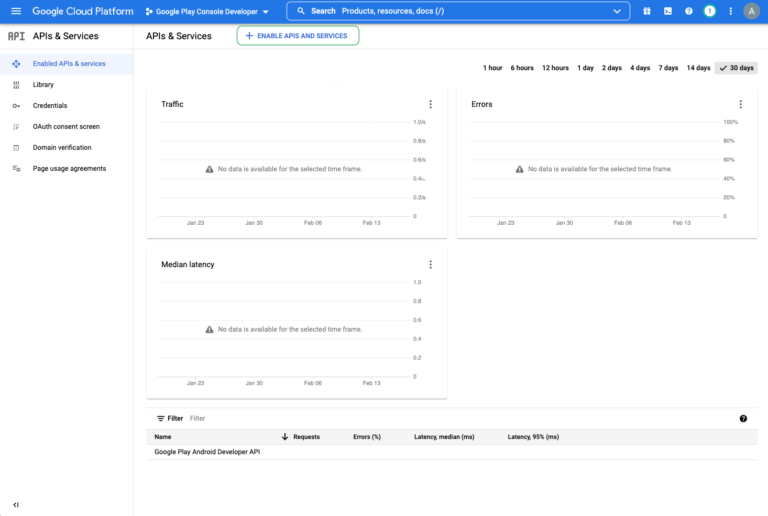Open the hamburger navigation menu
768x516 pixels.
coord(16,11)
